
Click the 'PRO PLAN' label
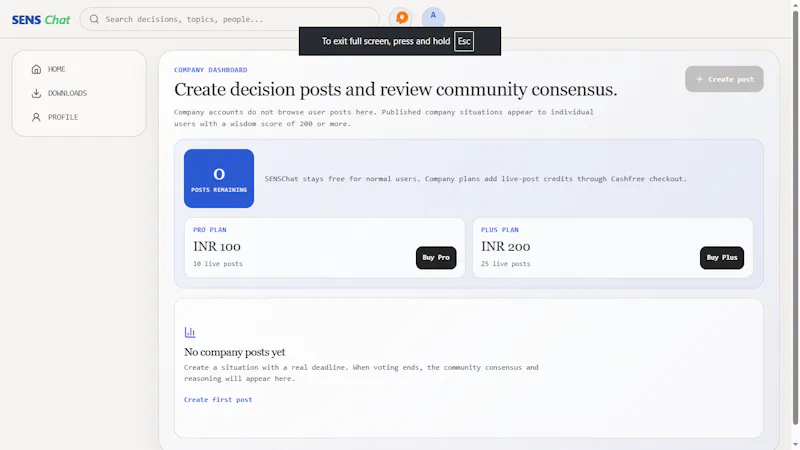click(x=210, y=230)
